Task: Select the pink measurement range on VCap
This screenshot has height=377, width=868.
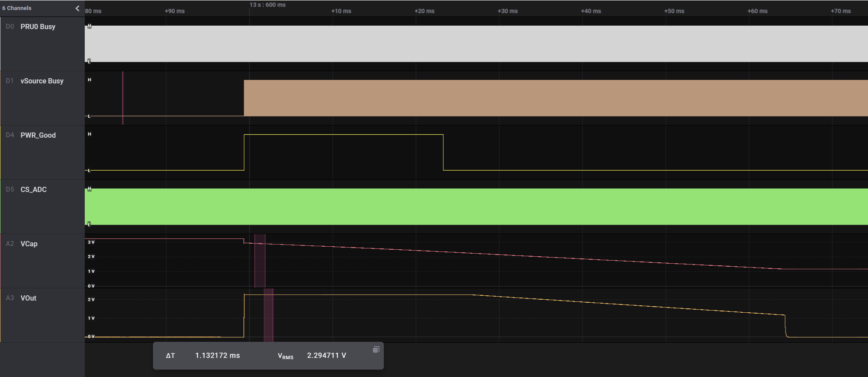Action: click(260, 261)
